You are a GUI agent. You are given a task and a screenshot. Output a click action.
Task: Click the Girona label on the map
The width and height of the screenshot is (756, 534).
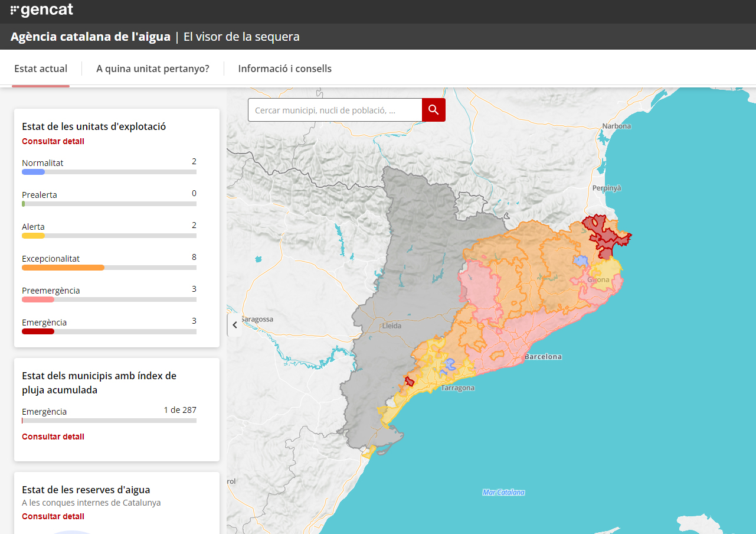coord(598,280)
